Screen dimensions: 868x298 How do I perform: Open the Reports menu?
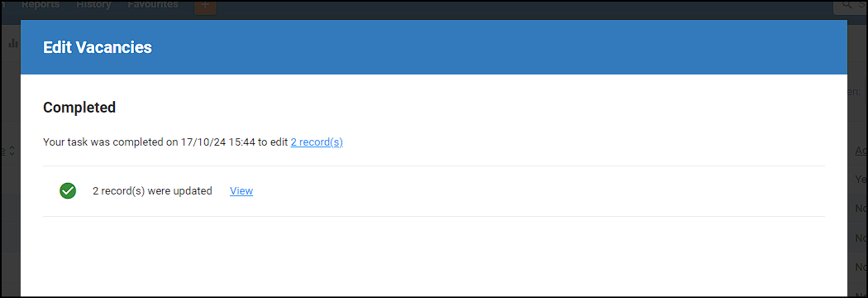pos(41,5)
